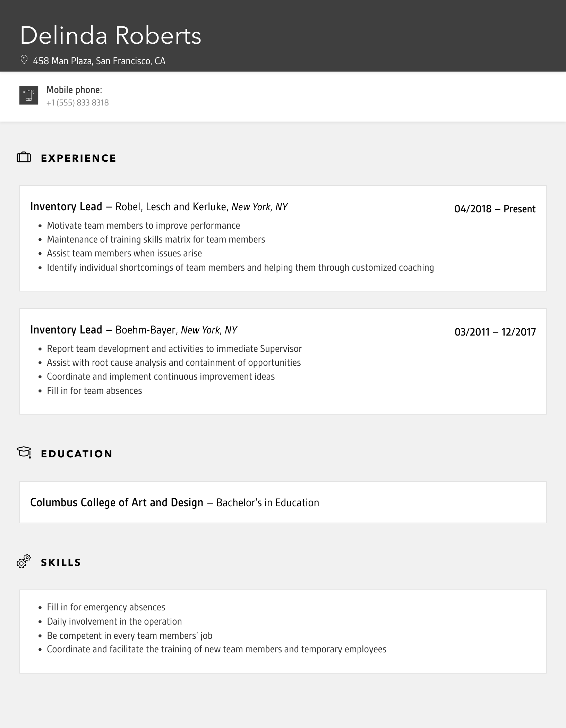Viewport: 566px width, 728px height.
Task: Select the 458 Man Plaza address text
Action: [99, 61]
